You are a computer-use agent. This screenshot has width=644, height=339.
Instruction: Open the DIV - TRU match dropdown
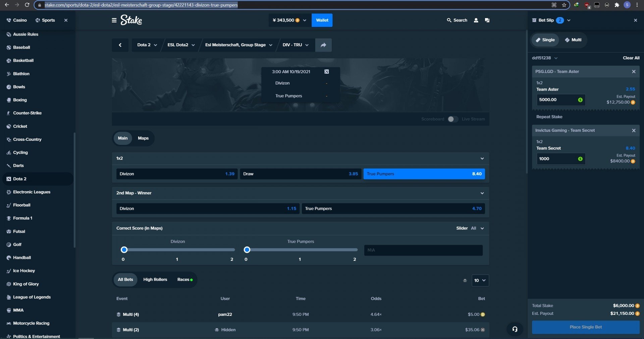click(x=296, y=45)
